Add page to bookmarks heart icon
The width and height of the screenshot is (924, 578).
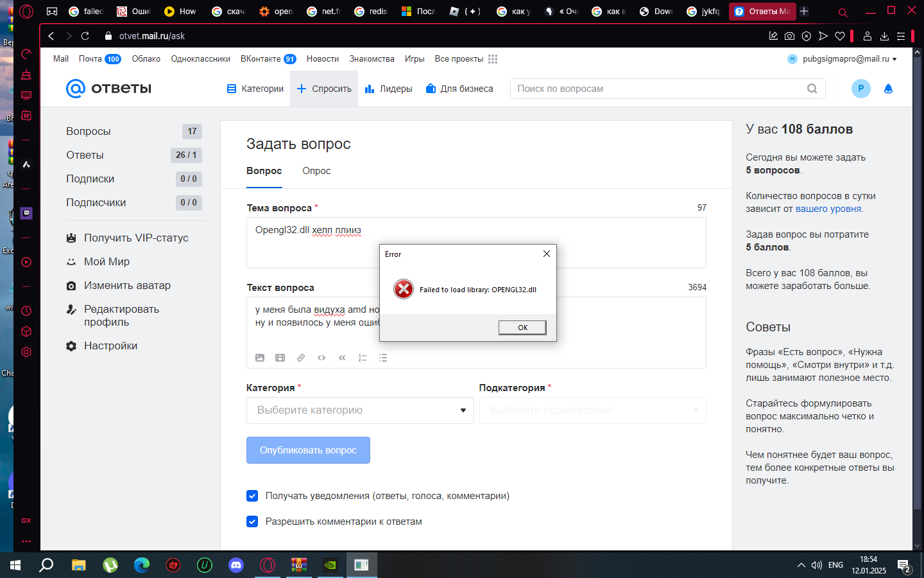pos(840,36)
